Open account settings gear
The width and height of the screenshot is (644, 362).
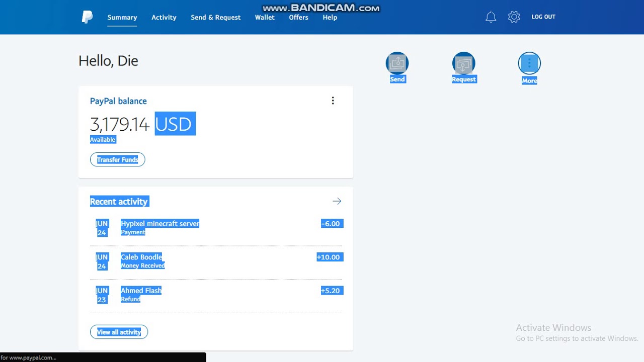(514, 17)
